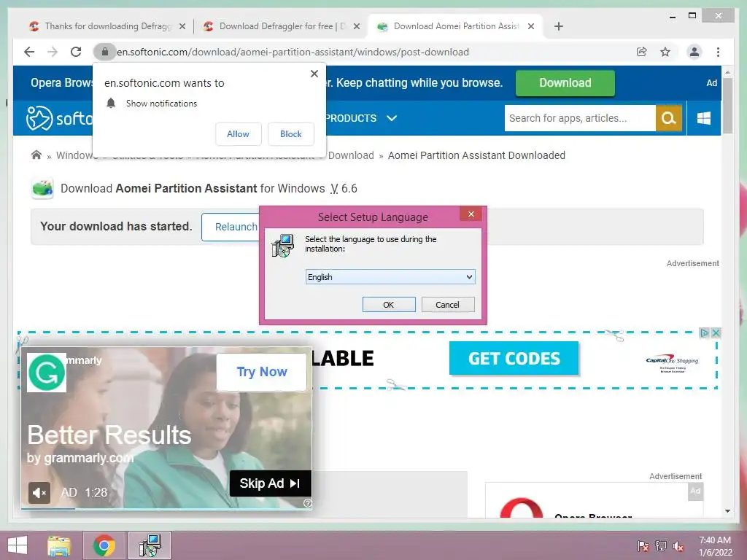Dismiss the notification permission popup

click(x=314, y=74)
